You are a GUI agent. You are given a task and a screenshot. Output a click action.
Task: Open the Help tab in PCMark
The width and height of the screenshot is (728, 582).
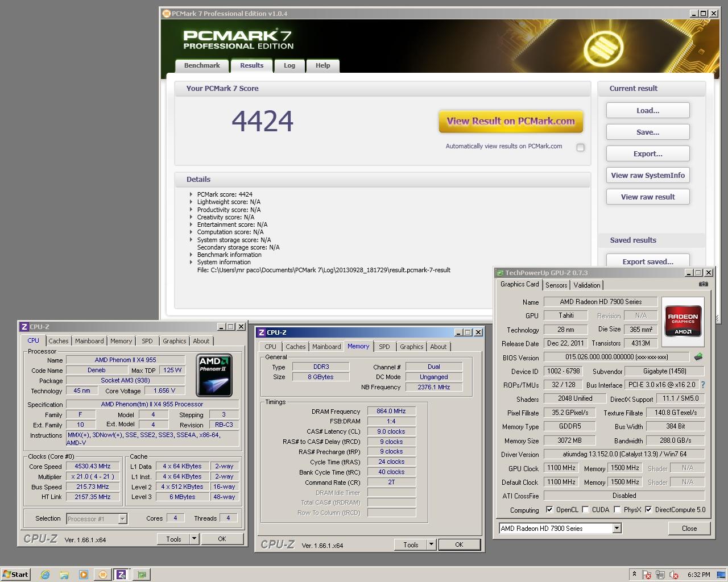tap(323, 65)
